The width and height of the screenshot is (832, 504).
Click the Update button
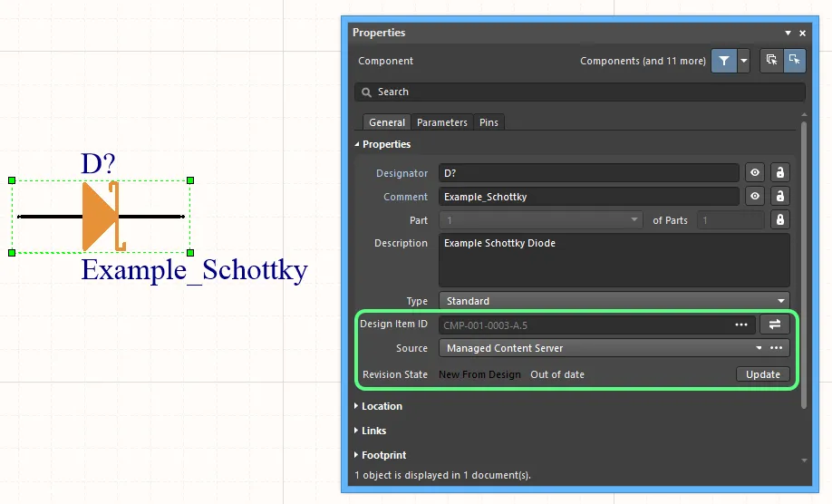(x=763, y=374)
